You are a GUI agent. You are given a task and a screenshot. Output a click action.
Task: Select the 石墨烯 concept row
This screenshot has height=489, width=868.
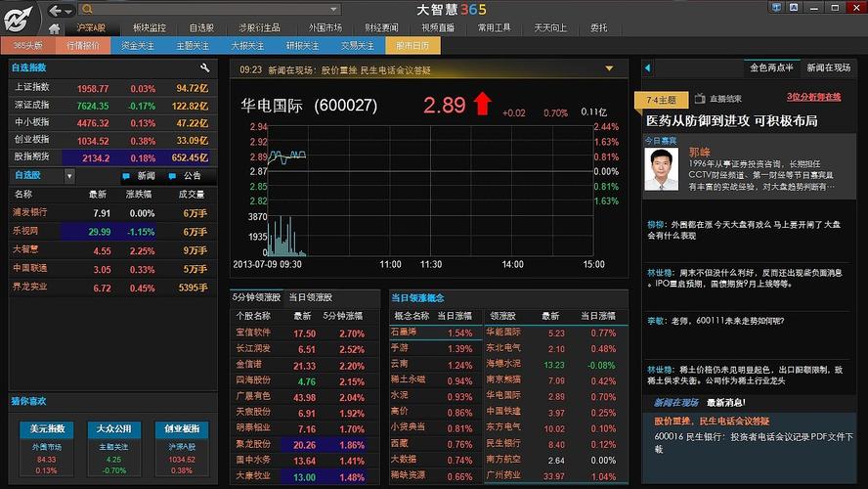click(x=436, y=333)
